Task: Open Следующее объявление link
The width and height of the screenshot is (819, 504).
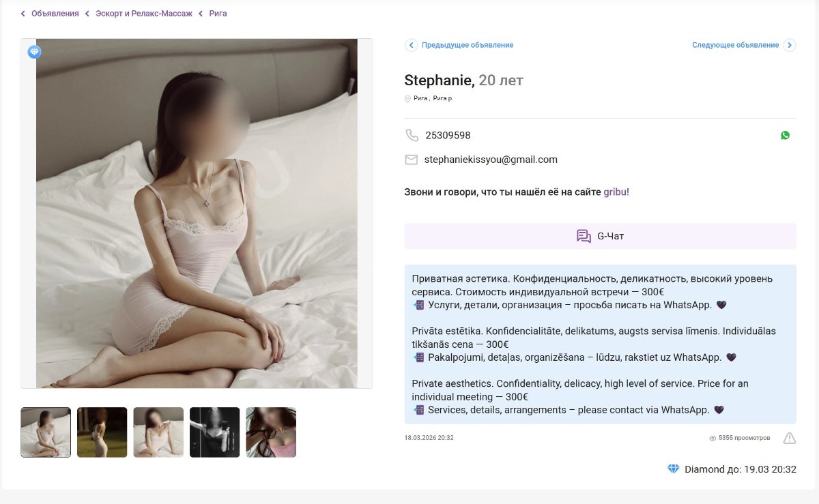Action: pyautogui.click(x=735, y=45)
